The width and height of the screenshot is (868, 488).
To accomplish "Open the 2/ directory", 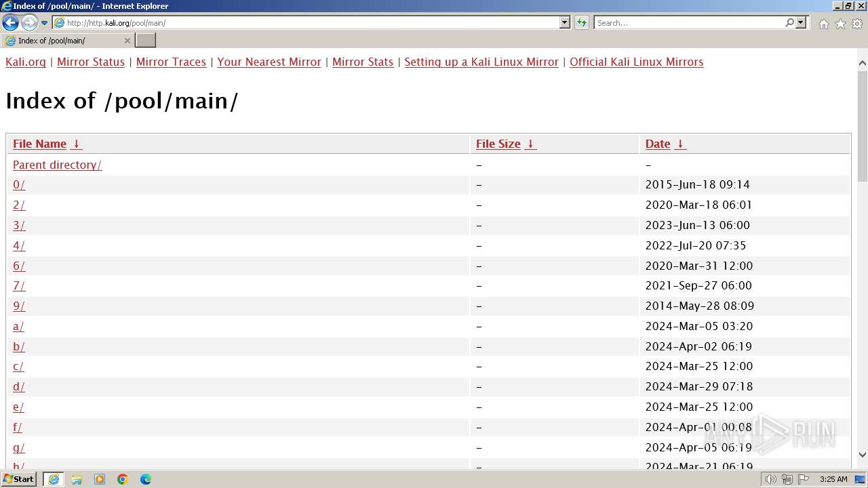I will point(19,205).
